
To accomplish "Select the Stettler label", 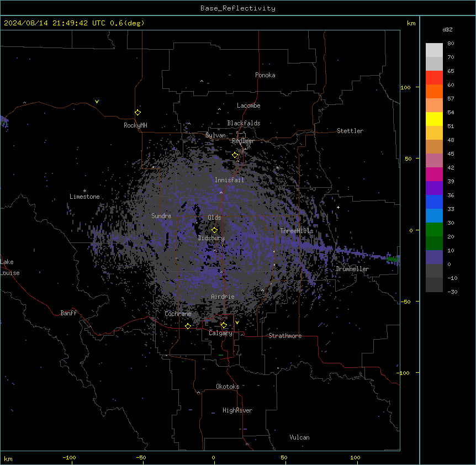I will tap(350, 131).
